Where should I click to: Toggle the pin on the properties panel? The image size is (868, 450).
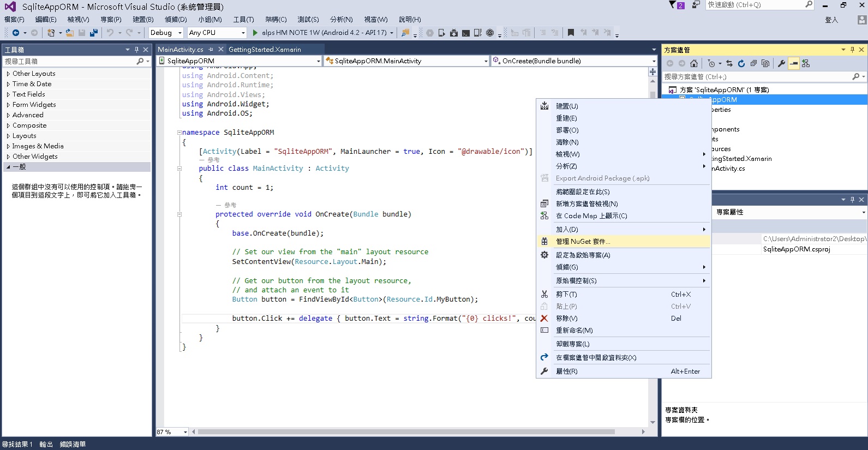point(852,200)
